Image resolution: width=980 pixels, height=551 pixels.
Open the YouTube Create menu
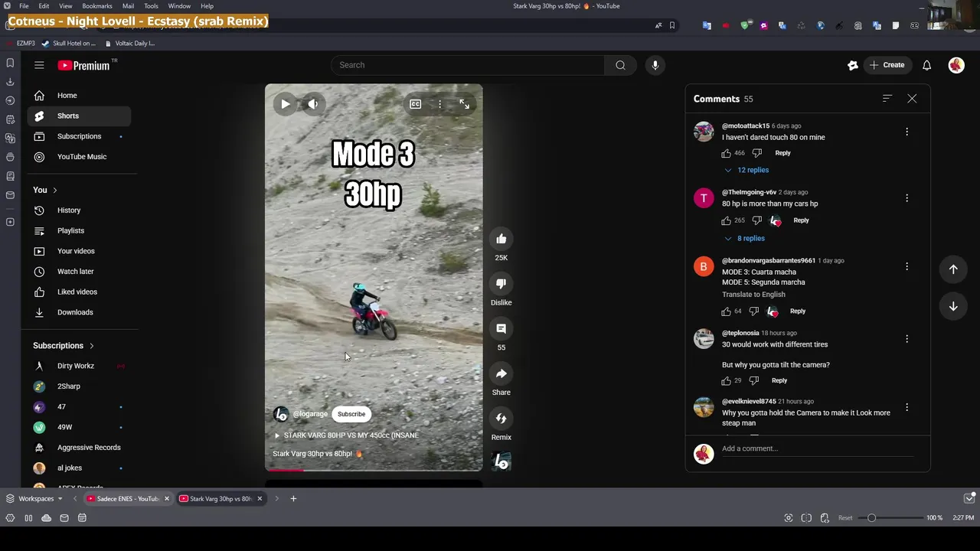887,65
